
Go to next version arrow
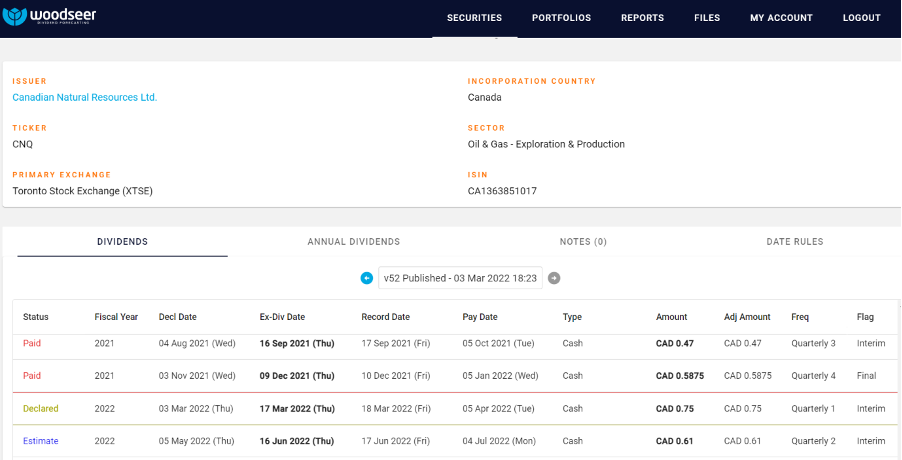coord(554,278)
